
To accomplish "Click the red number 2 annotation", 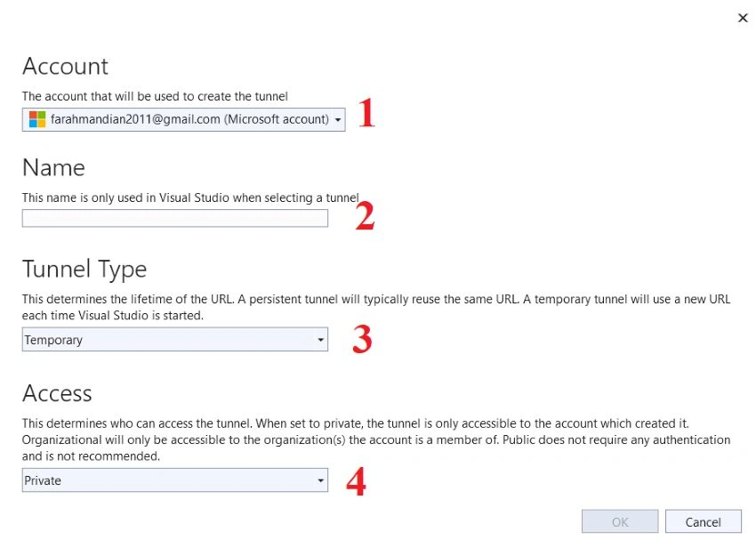I will (365, 215).
